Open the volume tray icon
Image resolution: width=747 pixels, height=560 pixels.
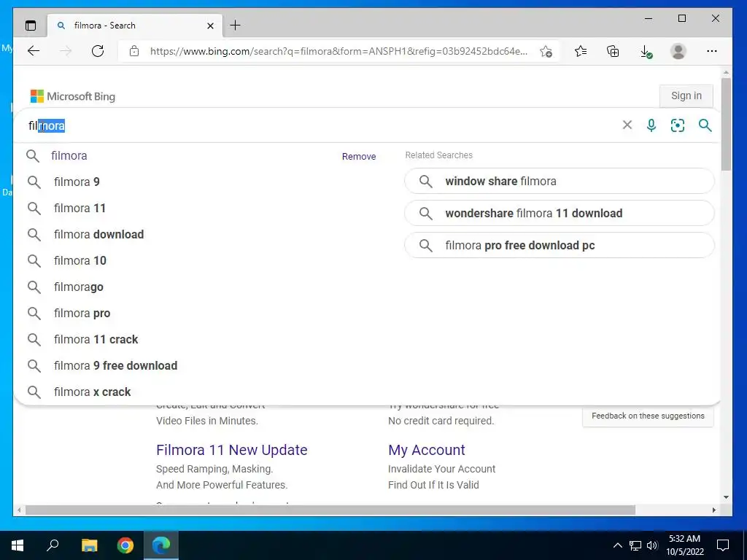[x=652, y=545]
